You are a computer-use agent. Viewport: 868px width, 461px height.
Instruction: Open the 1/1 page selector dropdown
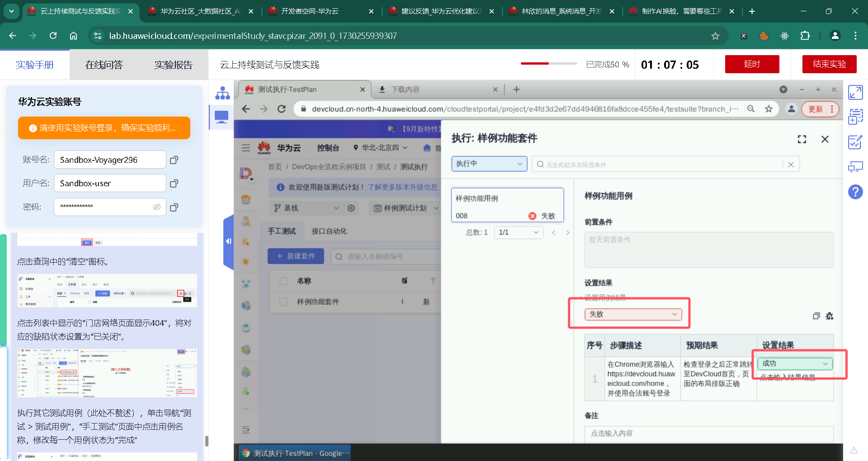coord(519,232)
